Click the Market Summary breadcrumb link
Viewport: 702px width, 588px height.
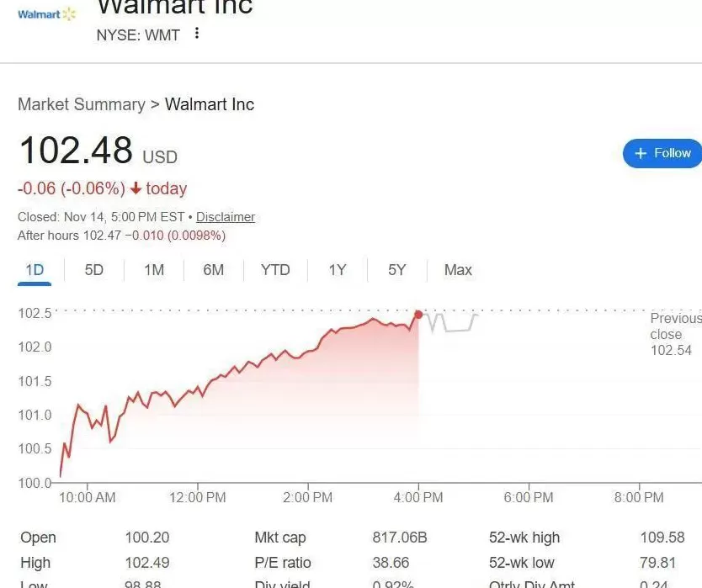[81, 104]
